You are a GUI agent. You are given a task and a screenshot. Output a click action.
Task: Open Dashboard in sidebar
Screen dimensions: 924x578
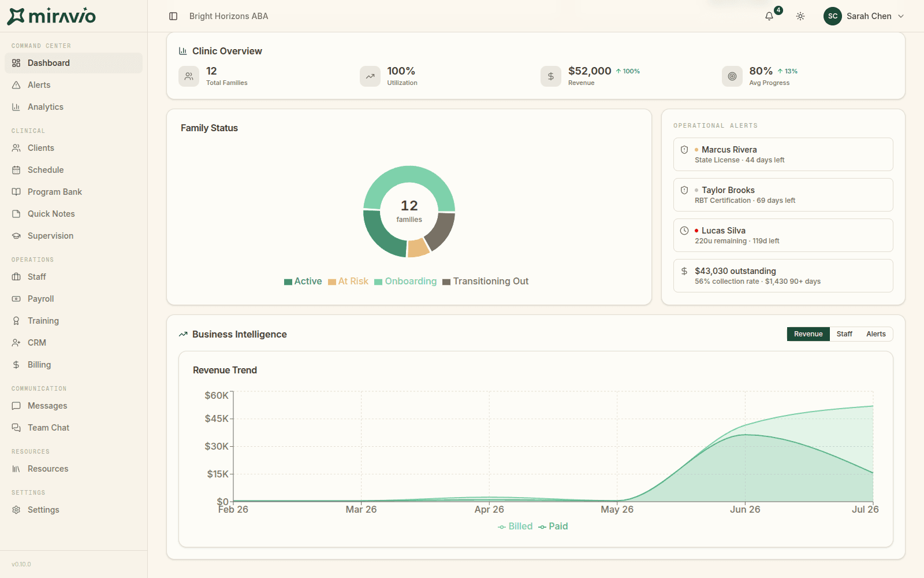[73, 63]
